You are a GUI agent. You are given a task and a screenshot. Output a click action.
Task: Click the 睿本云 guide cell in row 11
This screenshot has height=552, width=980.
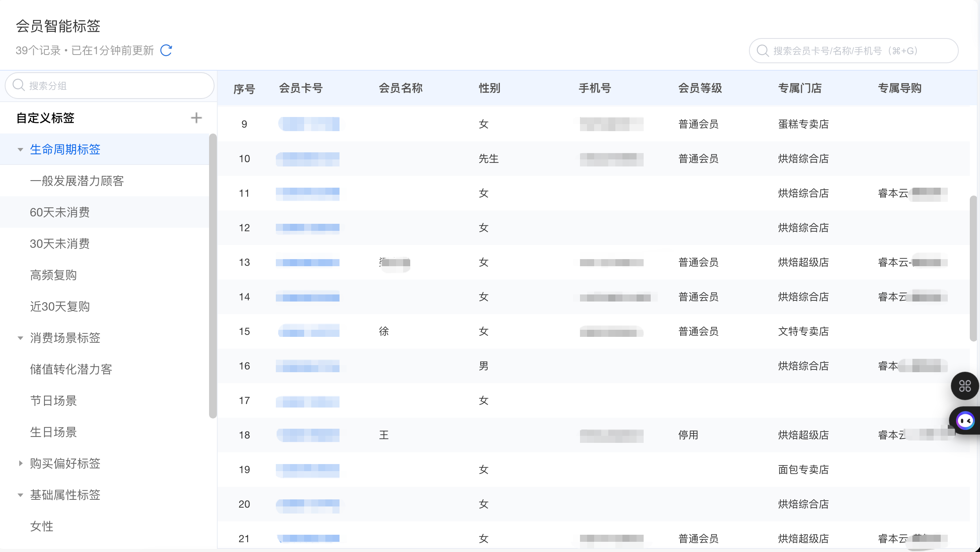tap(913, 193)
